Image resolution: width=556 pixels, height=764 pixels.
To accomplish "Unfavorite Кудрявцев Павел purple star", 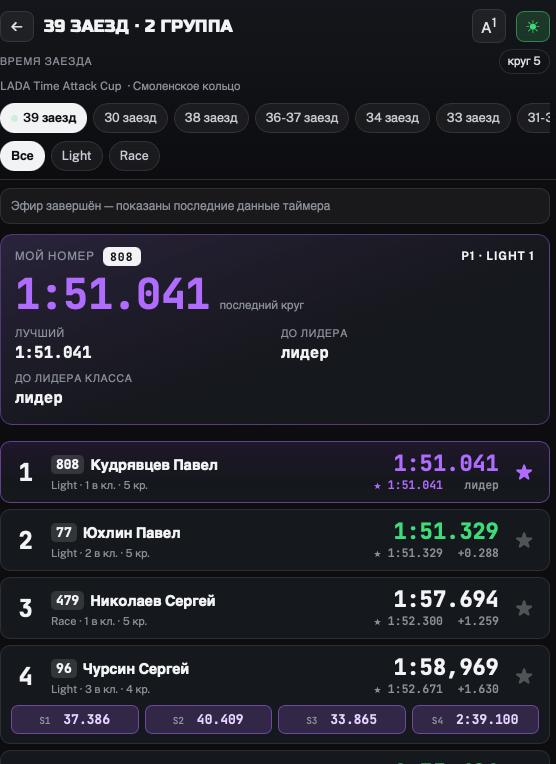I will pos(524,472).
